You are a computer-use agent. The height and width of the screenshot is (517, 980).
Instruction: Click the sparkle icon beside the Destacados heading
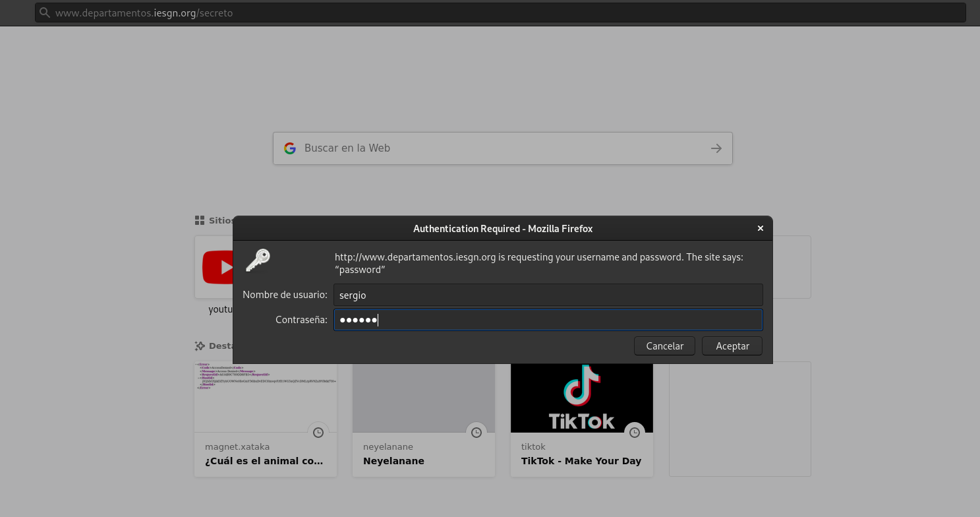point(200,346)
